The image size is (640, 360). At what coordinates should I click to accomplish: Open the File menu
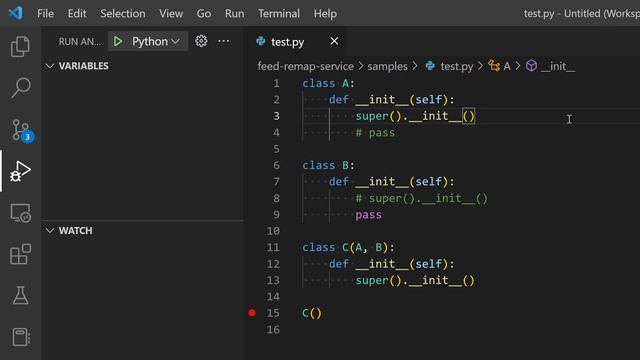45,13
